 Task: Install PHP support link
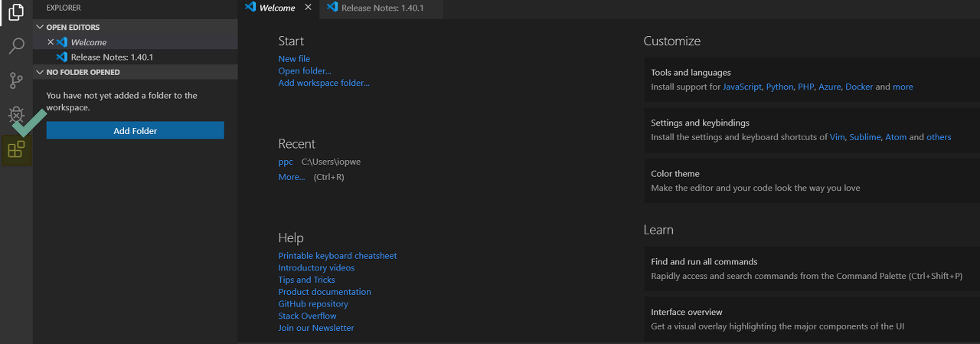(805, 87)
